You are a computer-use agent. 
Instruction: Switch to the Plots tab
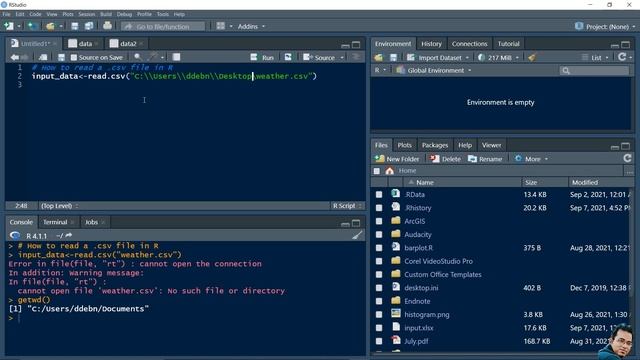click(x=404, y=145)
